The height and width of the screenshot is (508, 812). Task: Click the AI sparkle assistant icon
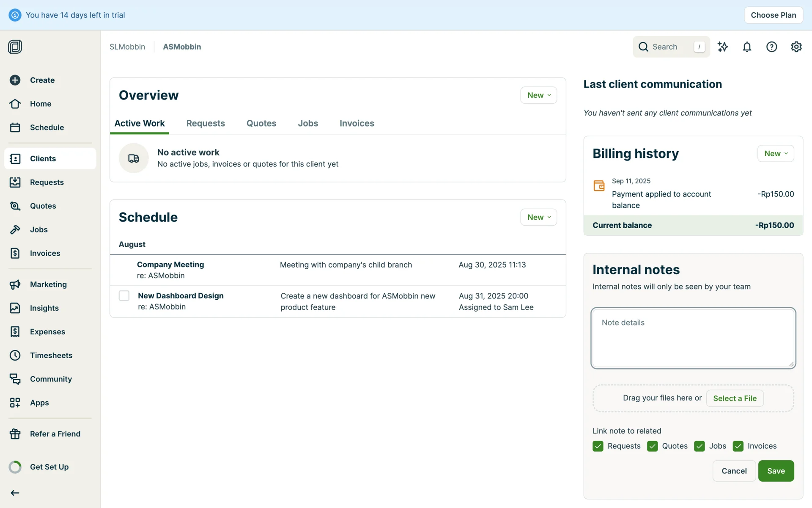[x=723, y=47]
